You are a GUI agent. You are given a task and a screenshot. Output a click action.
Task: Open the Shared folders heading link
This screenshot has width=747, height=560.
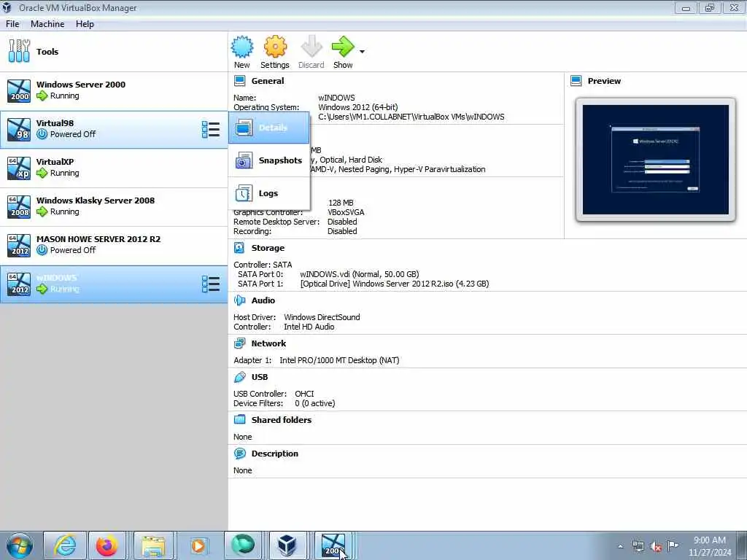point(282,419)
